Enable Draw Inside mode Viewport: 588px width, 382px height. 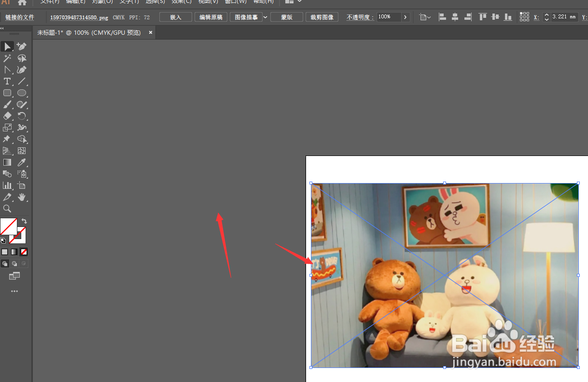(24, 264)
